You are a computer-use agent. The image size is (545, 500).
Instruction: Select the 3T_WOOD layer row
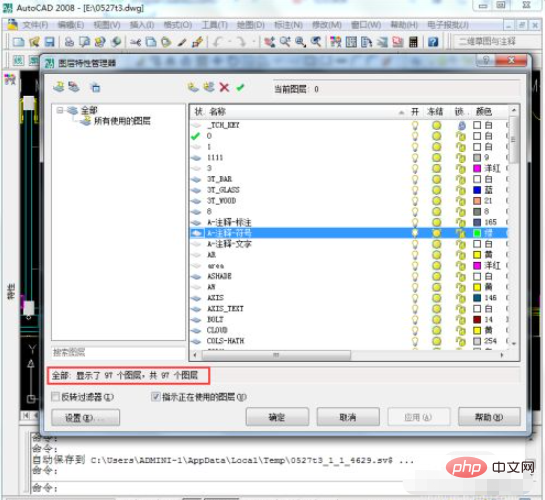click(x=348, y=201)
